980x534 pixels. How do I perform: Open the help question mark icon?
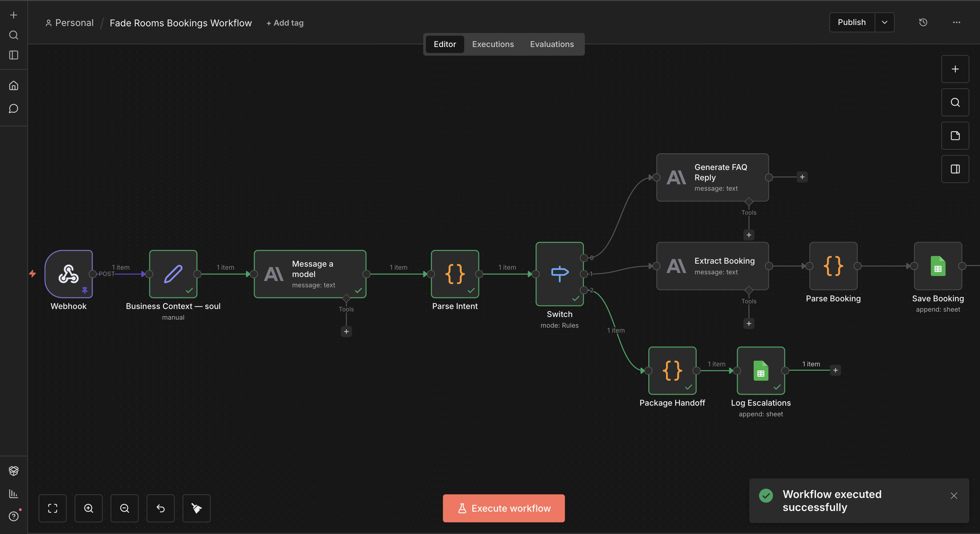[14, 517]
